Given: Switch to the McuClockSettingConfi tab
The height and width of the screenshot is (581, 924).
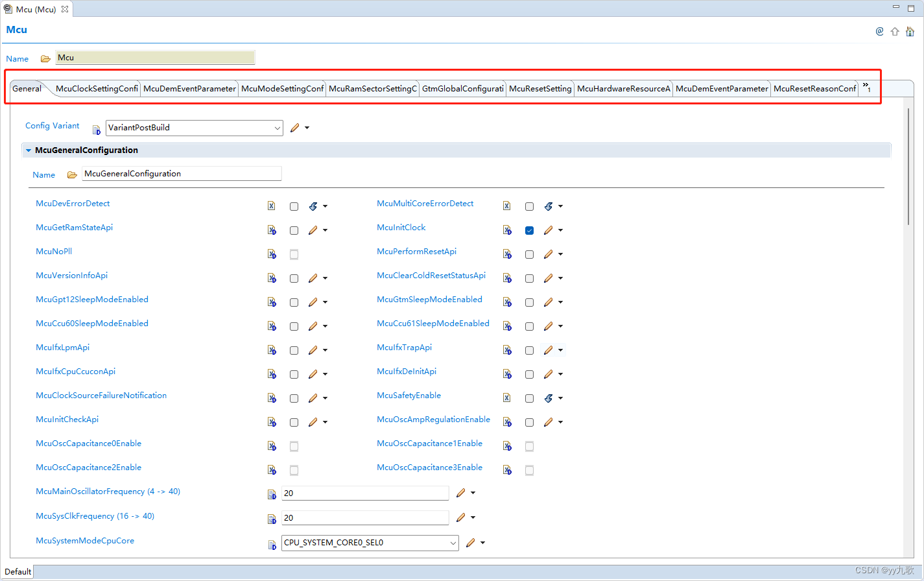Looking at the screenshot, I should [97, 89].
